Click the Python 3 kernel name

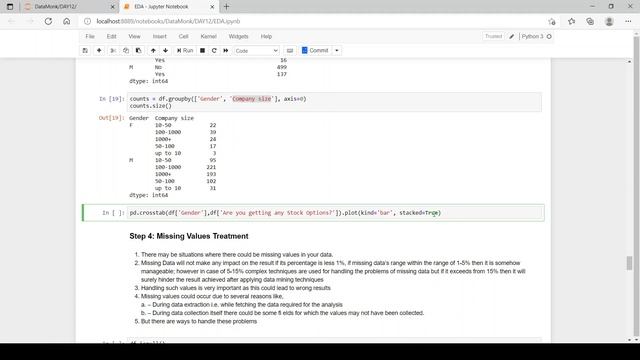click(532, 36)
